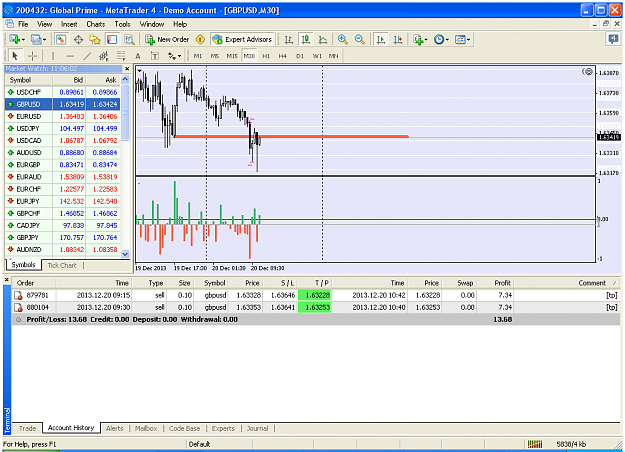
Task: Open the Journal tab
Action: [257, 428]
